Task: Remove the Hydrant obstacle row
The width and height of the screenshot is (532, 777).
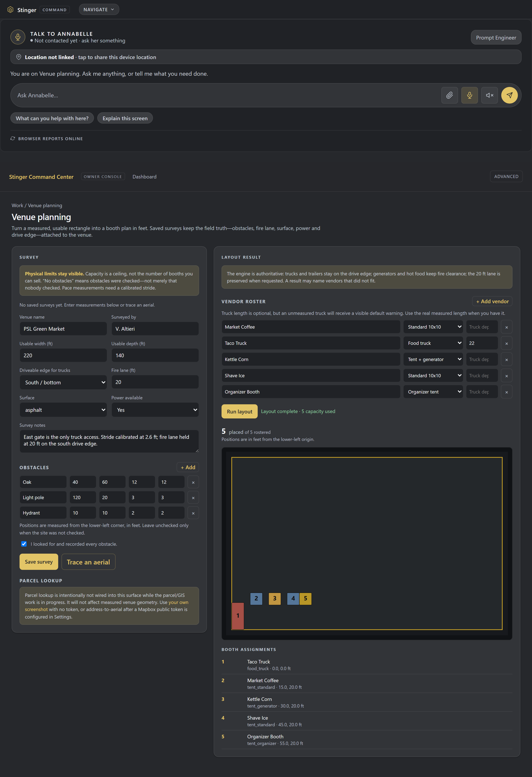Action: (193, 513)
